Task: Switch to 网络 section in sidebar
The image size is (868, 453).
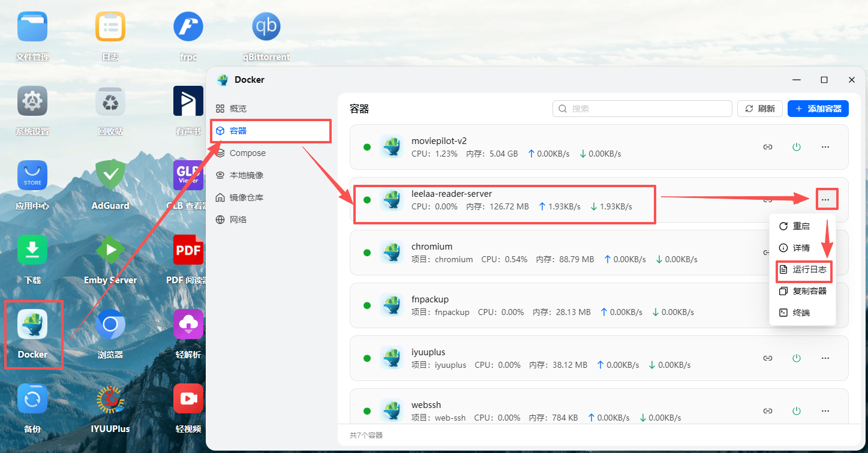Action: 238,220
